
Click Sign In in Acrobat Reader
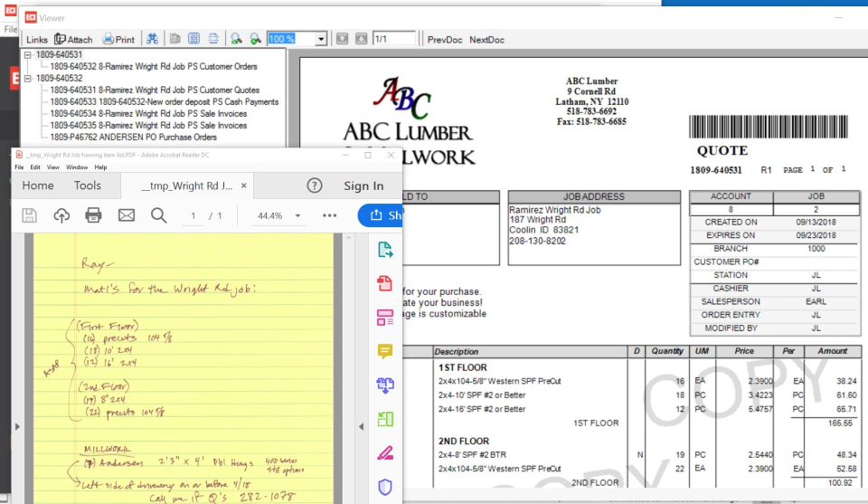363,186
